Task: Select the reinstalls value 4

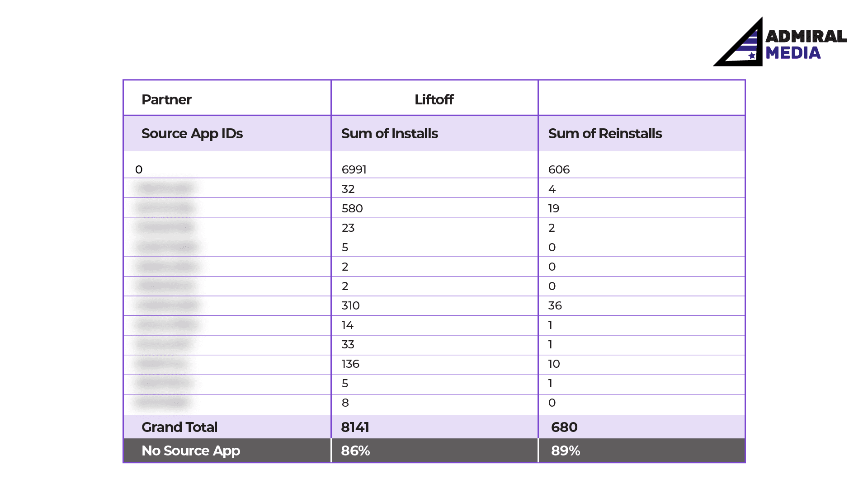Action: point(552,189)
